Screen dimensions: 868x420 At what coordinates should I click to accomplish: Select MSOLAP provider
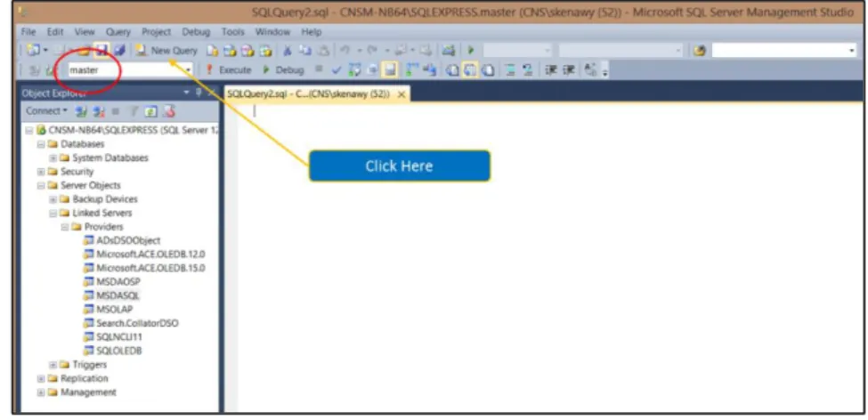[x=115, y=310]
